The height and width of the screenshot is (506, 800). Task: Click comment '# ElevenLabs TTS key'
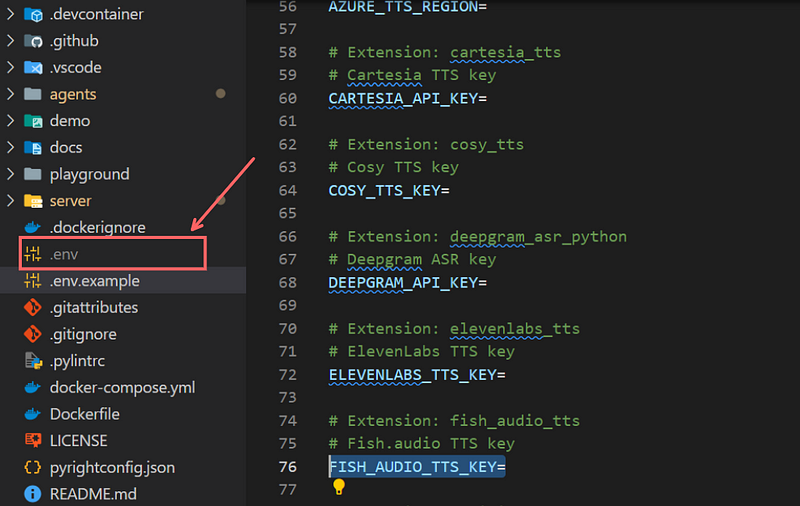(421, 351)
